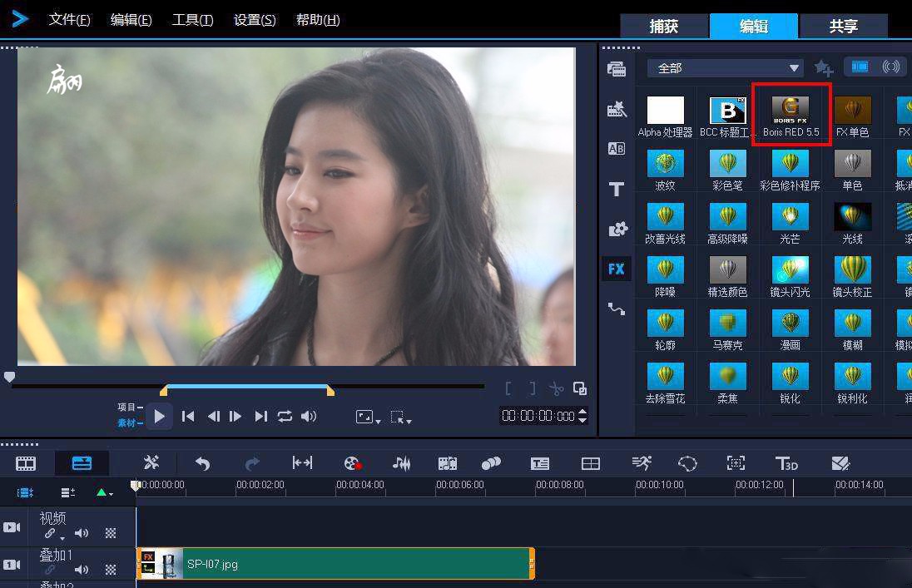
Task: Switch to the 共享 tab
Action: tap(843, 27)
